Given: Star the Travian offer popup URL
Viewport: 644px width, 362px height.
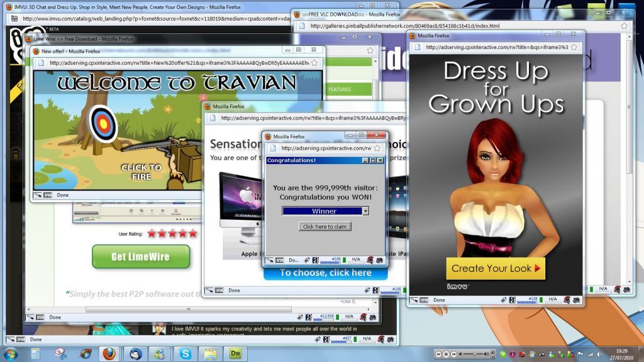Looking at the screenshot, I should coord(314,63).
